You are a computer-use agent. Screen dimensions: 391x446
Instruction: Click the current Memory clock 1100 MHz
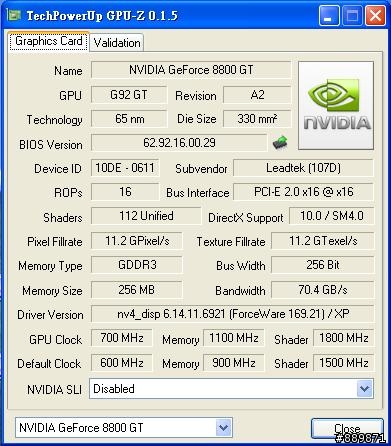[x=234, y=338]
